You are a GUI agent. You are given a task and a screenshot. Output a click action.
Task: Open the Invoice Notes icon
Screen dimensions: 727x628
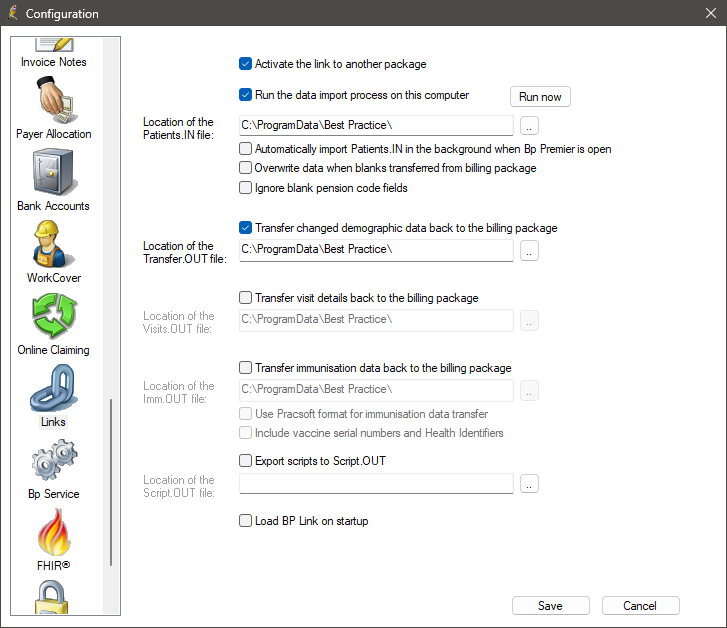click(x=54, y=45)
